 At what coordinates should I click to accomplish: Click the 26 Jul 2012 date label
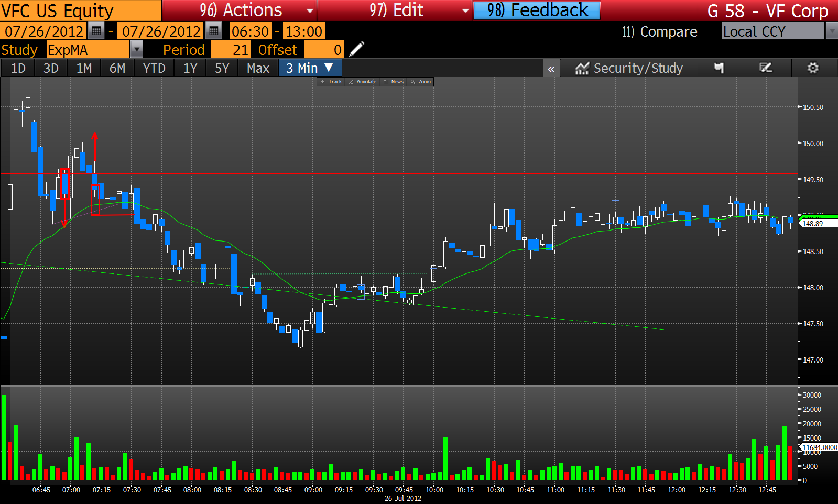(x=403, y=498)
